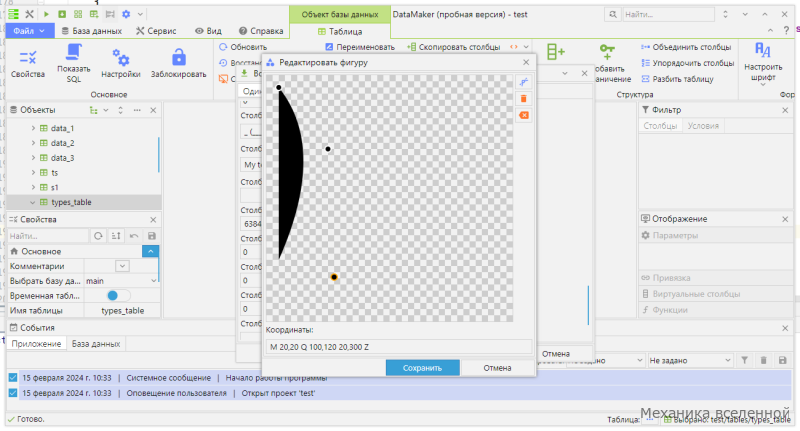Open the Свойства ribbon button
This screenshot has height=431, width=800.
[x=28, y=63]
